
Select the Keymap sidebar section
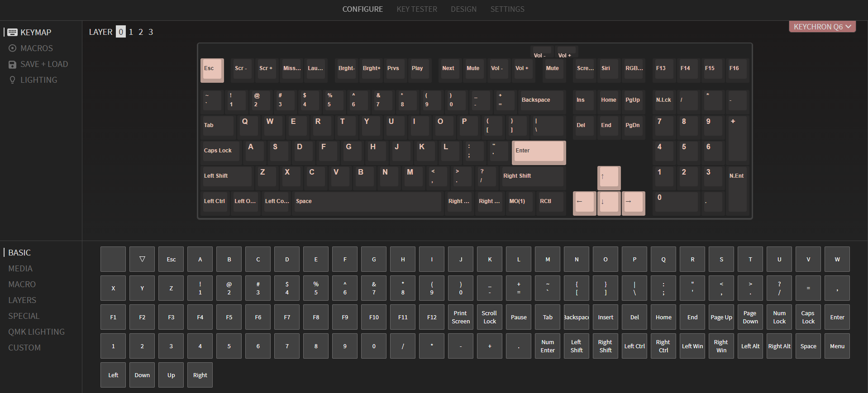point(35,33)
